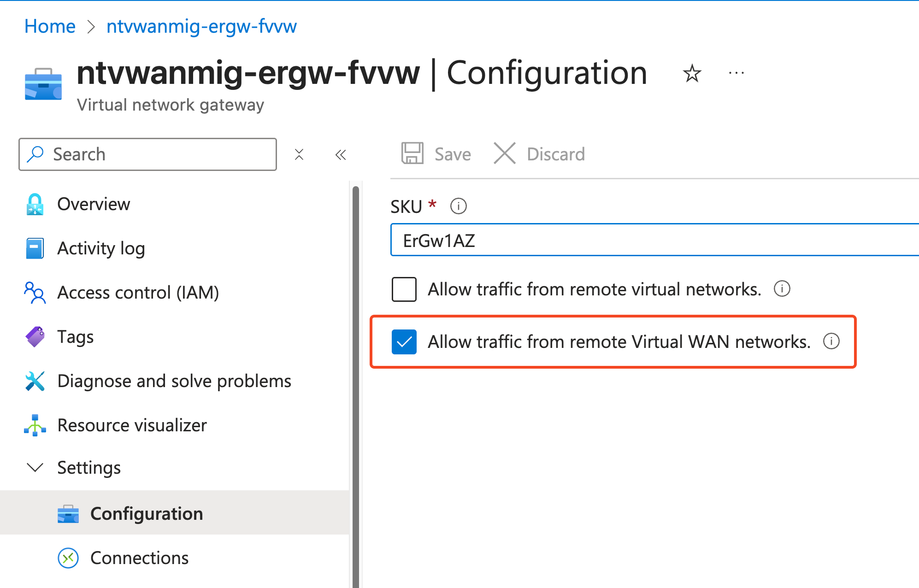This screenshot has width=919, height=588.
Task: Click the Home breadcrumb link
Action: click(x=50, y=26)
